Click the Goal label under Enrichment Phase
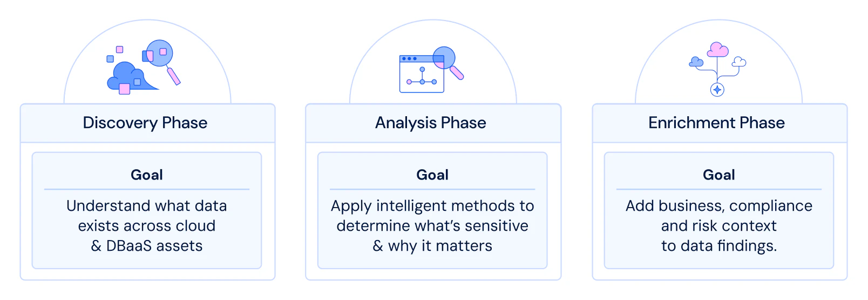868x300 pixels. pos(719,175)
